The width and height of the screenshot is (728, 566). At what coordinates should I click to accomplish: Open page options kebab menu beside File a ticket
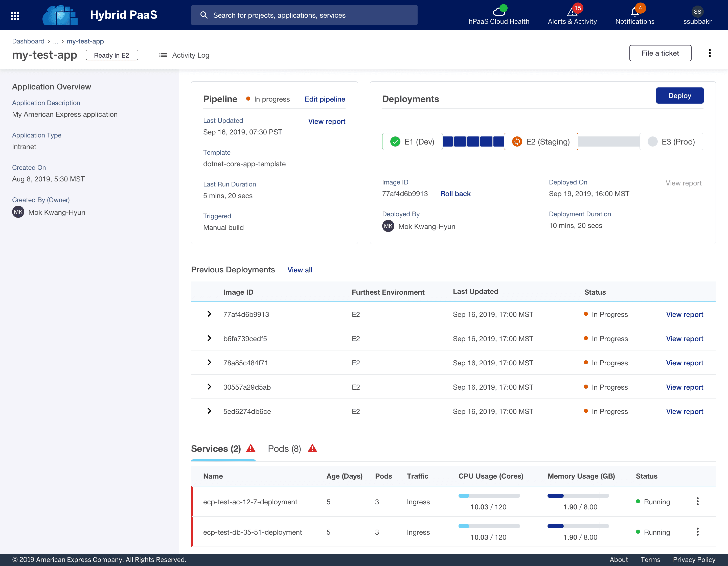710,53
